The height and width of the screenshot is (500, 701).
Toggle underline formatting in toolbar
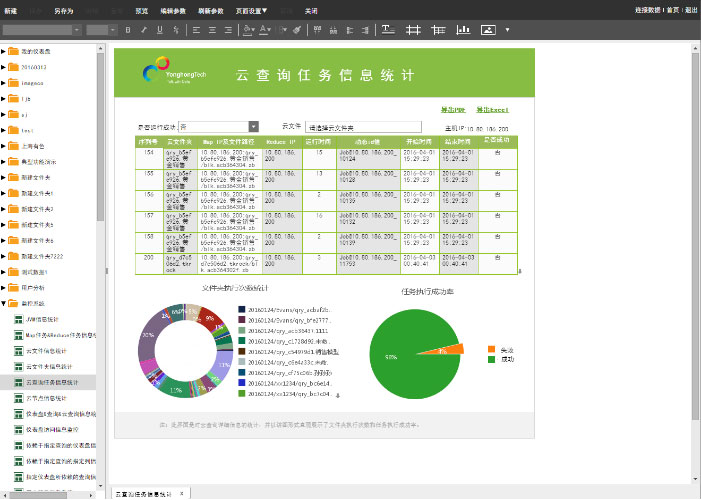(160, 30)
